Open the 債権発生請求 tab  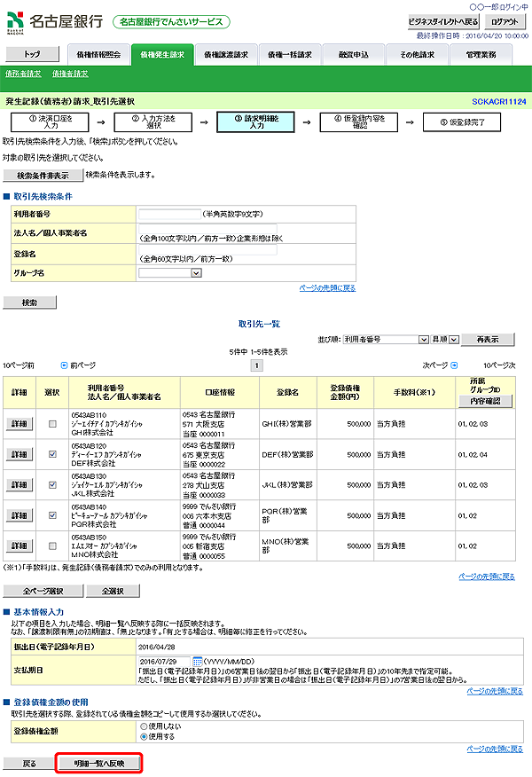click(x=162, y=54)
